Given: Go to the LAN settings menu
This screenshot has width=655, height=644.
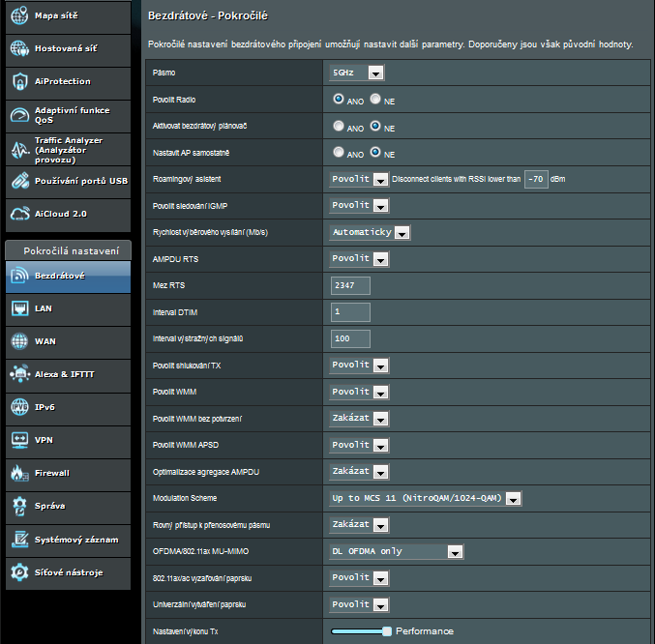Looking at the screenshot, I should coord(66,308).
